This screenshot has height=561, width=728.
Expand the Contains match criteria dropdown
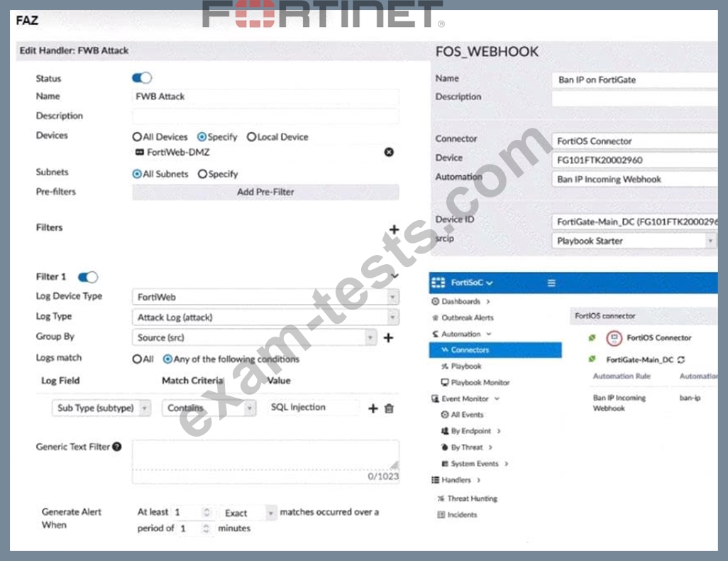[x=209, y=408]
